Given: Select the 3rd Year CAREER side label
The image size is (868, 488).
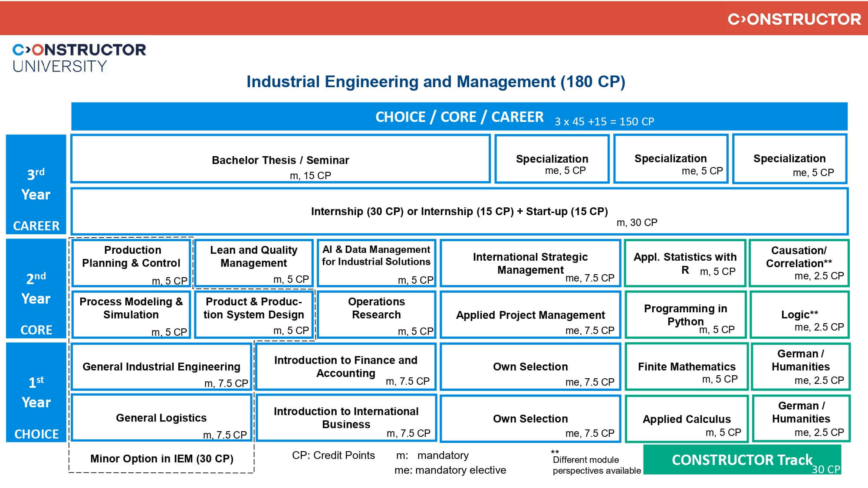Looking at the screenshot, I should tap(36, 185).
